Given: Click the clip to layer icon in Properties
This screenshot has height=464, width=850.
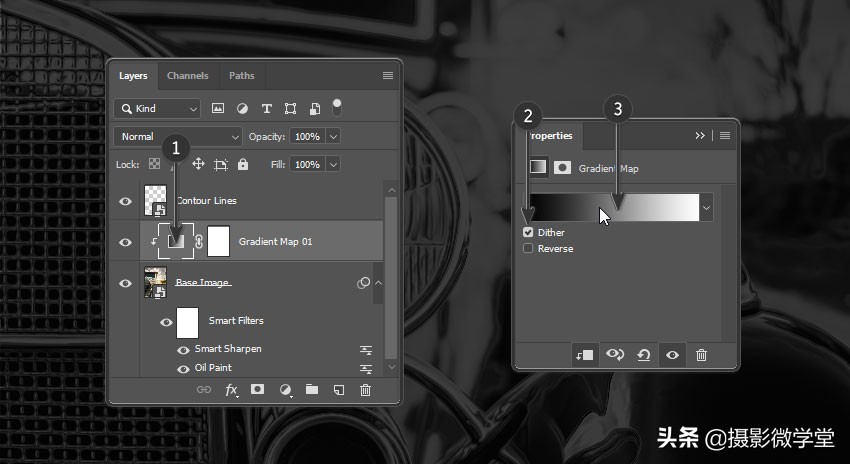Looking at the screenshot, I should point(585,355).
